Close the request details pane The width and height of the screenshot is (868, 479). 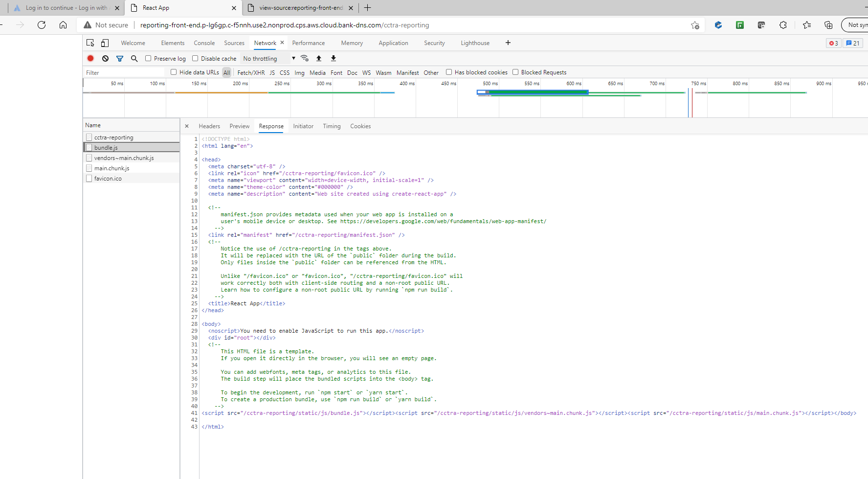(187, 126)
